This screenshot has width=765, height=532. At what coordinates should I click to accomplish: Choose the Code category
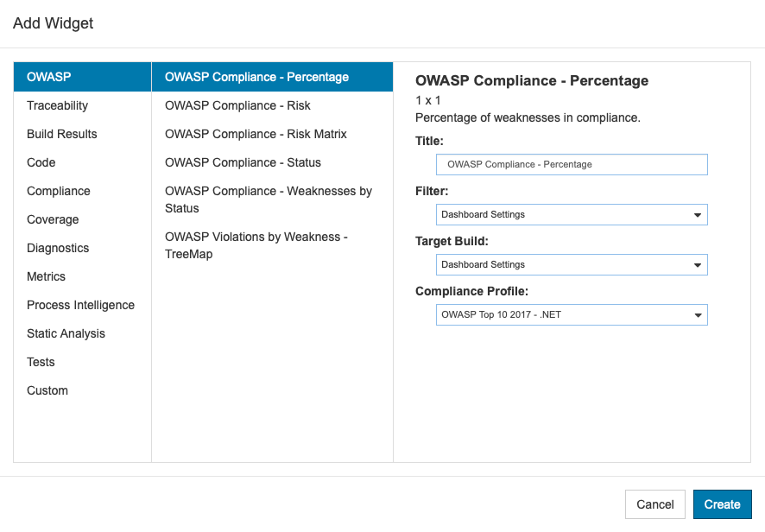point(82,162)
